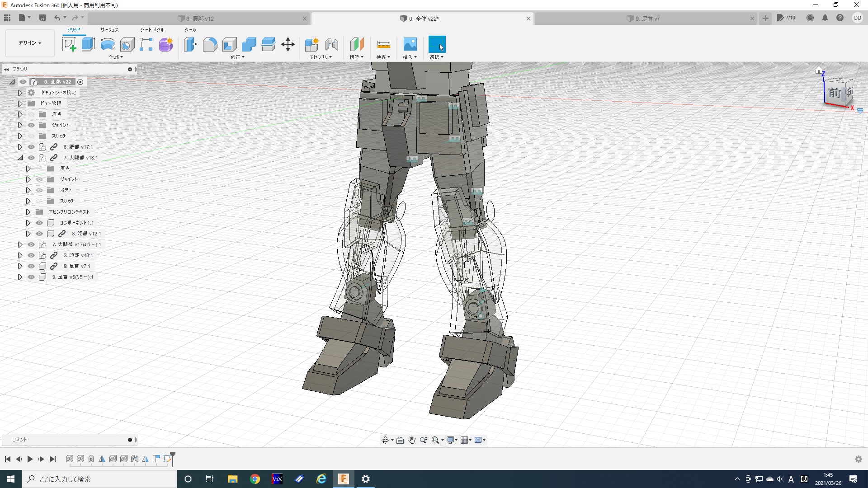Click the Pan hand navigation icon
This screenshot has width=868, height=488.
[411, 440]
